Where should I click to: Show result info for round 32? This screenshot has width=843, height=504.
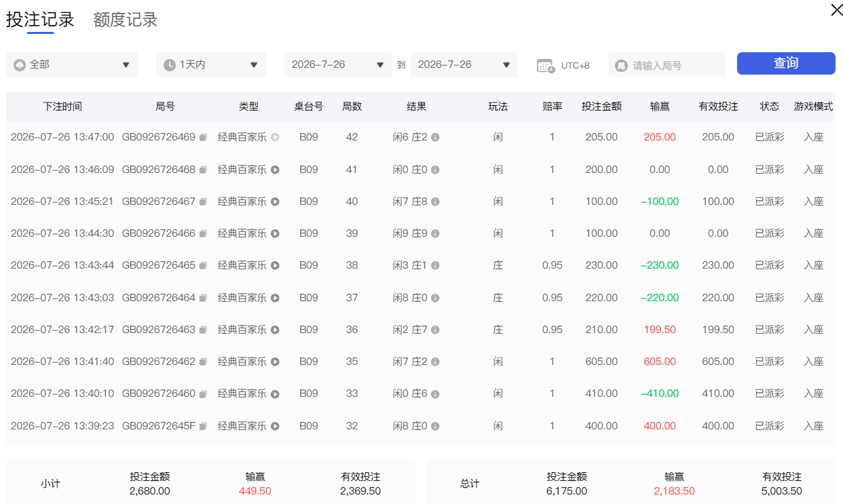point(435,427)
